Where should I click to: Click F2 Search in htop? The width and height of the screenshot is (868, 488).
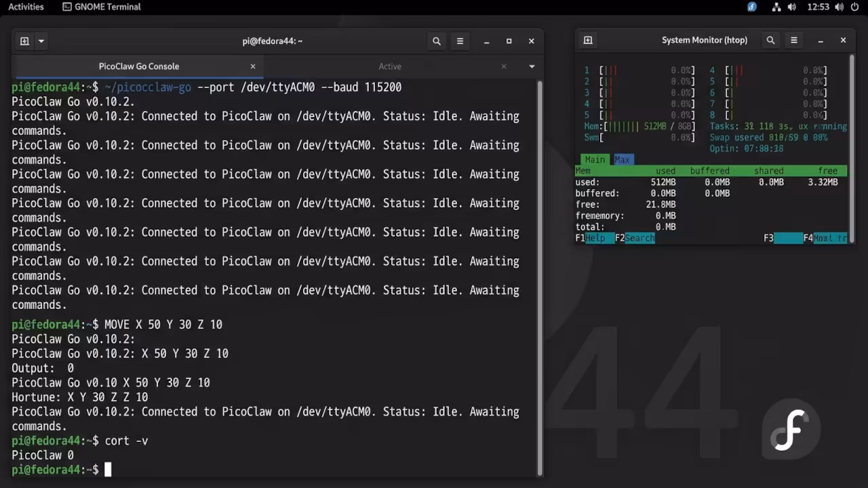[x=635, y=238]
